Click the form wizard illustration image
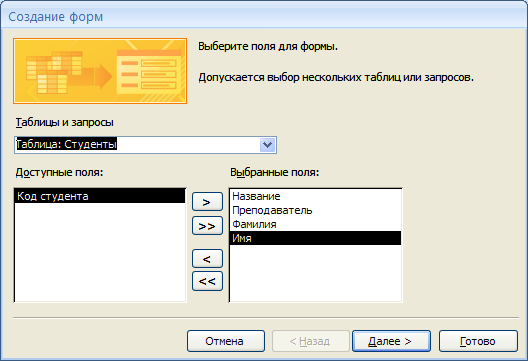Image resolution: width=528 pixels, height=361 pixels. tap(100, 71)
